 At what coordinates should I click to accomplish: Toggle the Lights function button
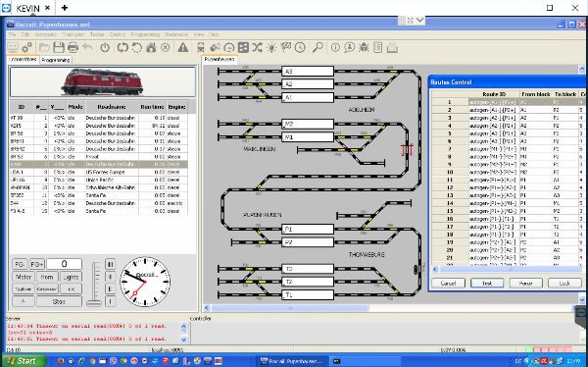coord(71,277)
